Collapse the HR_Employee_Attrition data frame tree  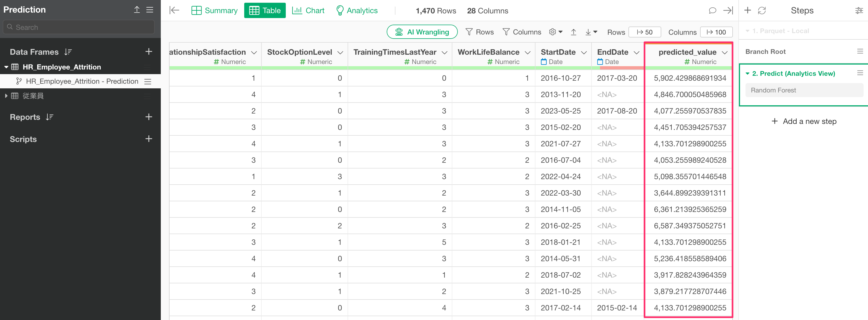(x=6, y=67)
